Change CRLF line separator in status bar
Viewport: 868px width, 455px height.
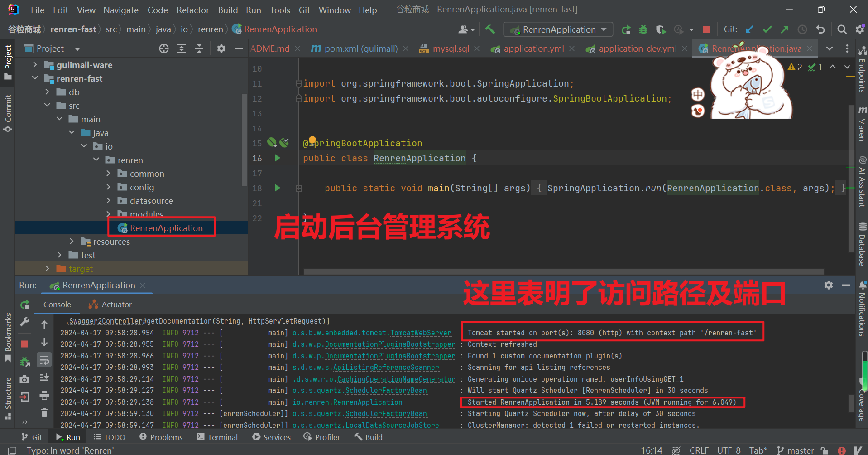coord(699,450)
